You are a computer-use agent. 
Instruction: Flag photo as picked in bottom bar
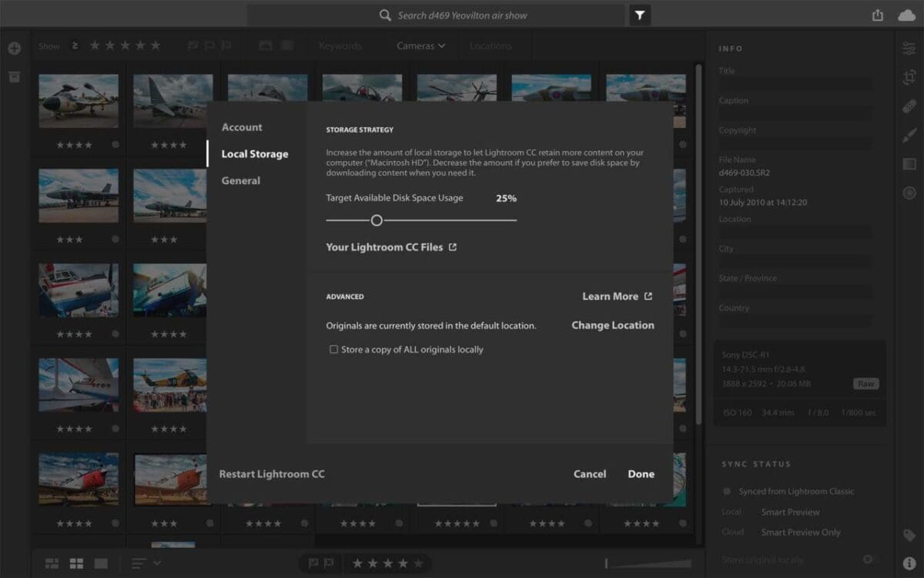tap(313, 563)
